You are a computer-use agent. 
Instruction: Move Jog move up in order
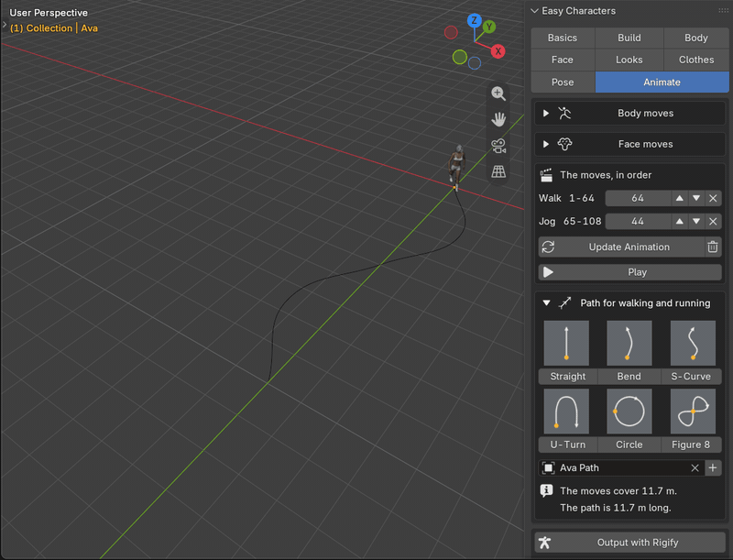coord(679,221)
